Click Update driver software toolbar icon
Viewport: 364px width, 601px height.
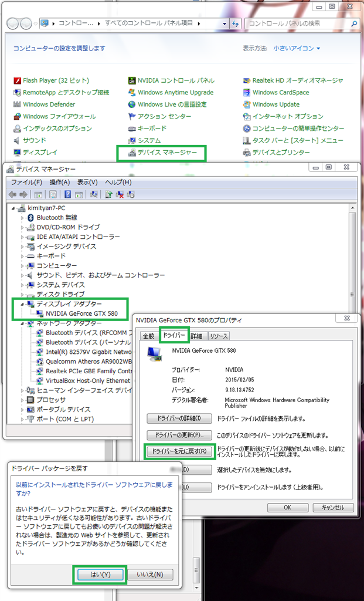[108, 194]
